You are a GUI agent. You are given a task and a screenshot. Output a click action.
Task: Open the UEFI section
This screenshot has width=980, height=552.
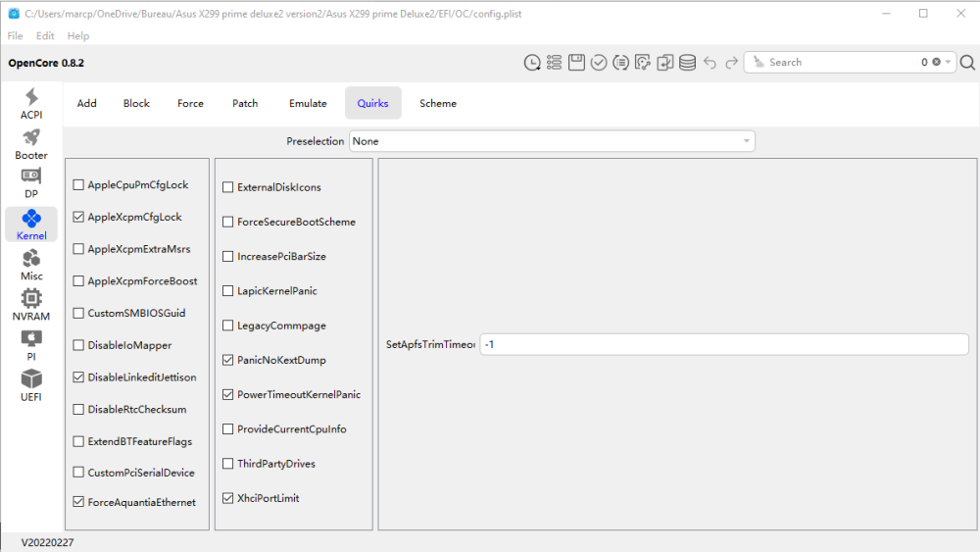coord(31,385)
